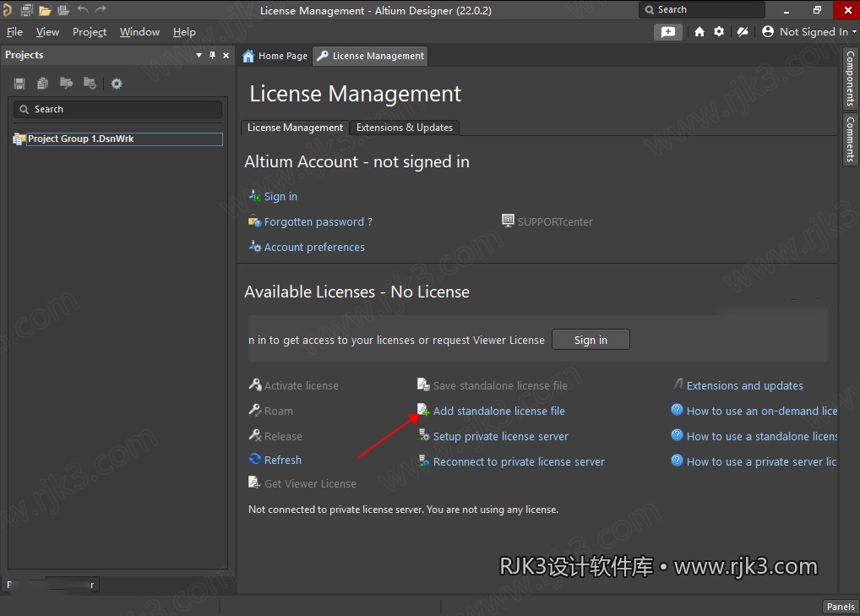Go to Home via the house icon

699,32
